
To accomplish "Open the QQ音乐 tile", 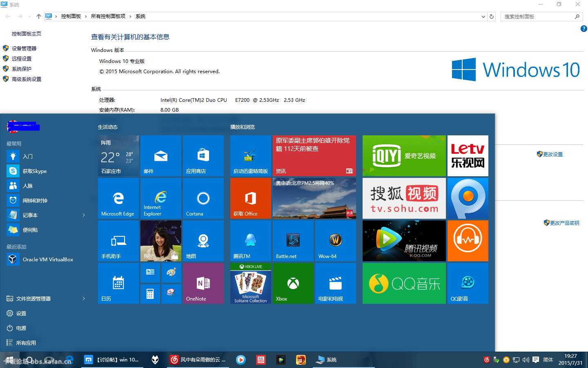I will [404, 283].
